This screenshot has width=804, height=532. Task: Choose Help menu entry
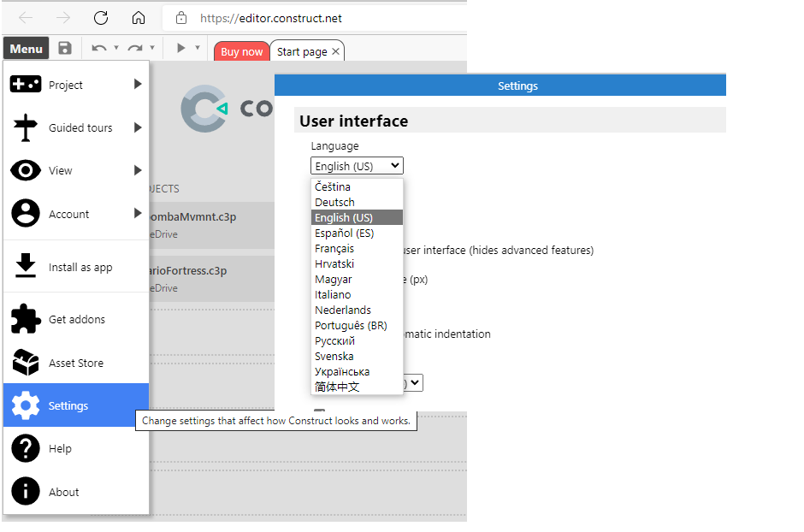click(x=76, y=448)
